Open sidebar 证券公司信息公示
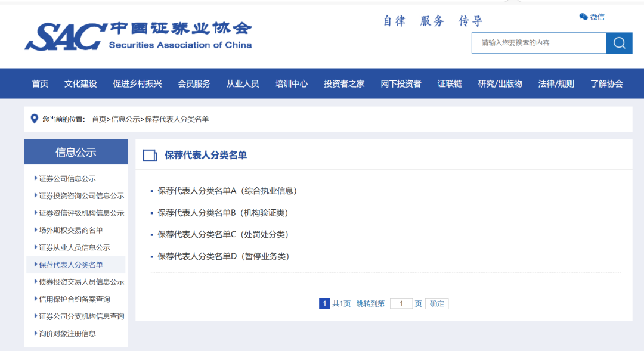644x351 pixels. coord(67,179)
